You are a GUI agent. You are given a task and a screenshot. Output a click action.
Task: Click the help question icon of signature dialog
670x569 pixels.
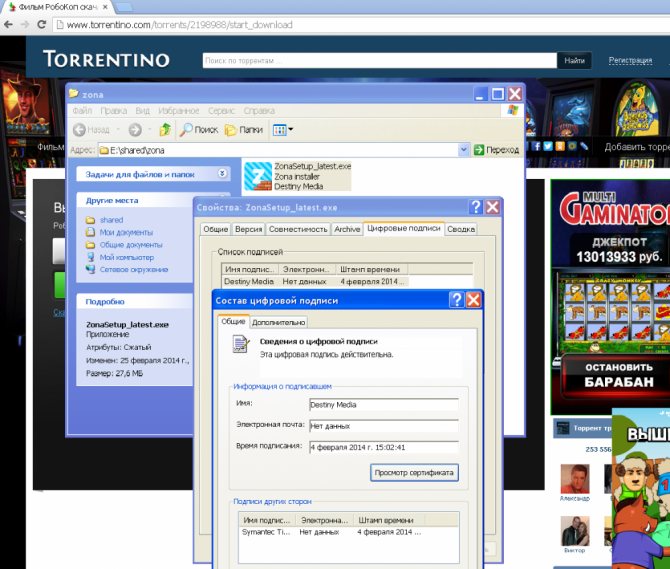click(457, 300)
